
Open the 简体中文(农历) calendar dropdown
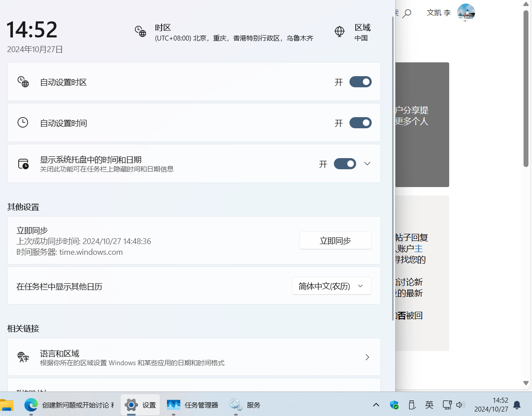click(x=332, y=286)
